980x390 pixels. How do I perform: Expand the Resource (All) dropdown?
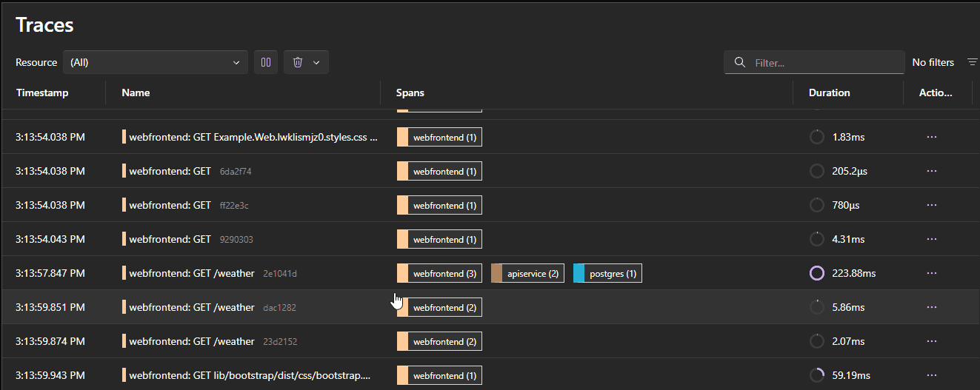pos(156,62)
